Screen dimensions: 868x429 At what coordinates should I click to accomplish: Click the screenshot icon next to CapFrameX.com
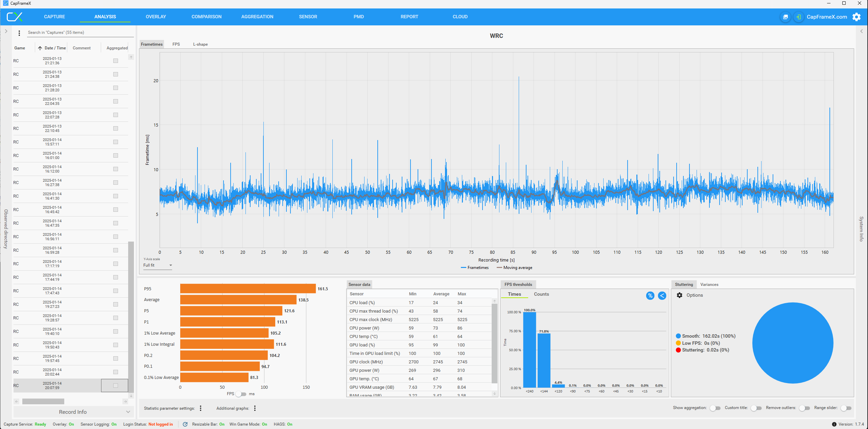tap(785, 17)
